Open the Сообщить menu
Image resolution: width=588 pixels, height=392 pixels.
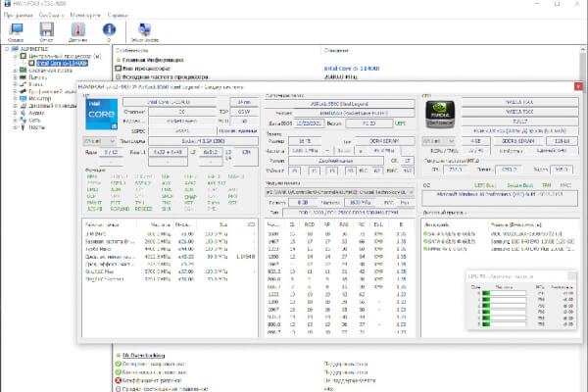[x=51, y=15]
